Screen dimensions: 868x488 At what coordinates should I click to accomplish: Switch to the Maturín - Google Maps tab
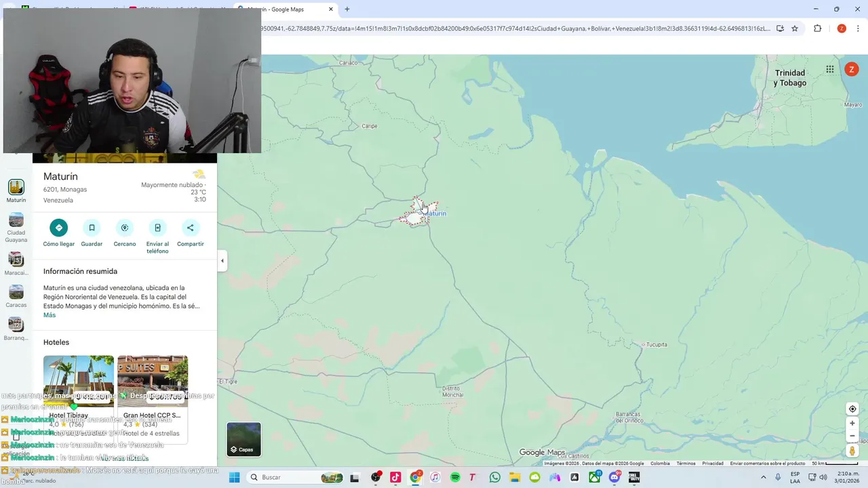click(285, 9)
